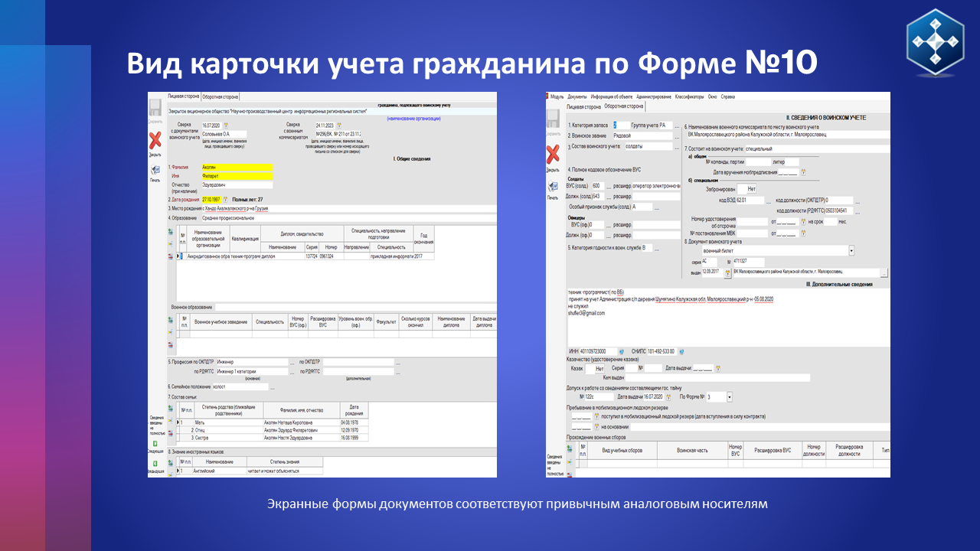This screenshot has height=551, width=980.
Task: Open the Модуль menu
Action: tap(557, 97)
